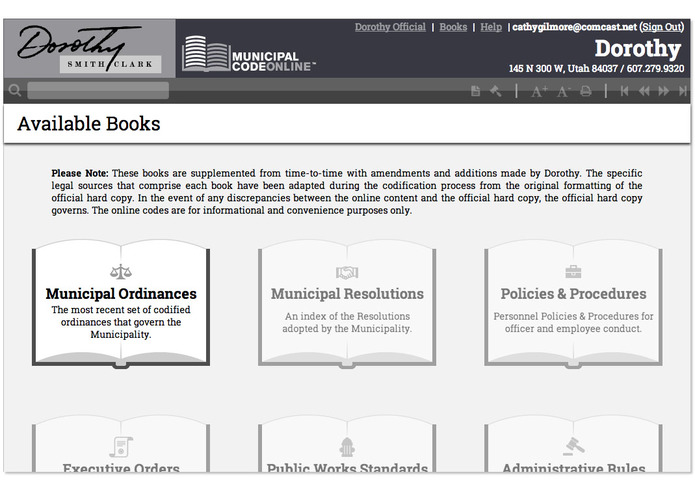The height and width of the screenshot is (494, 695).
Task: Click the Municipal Code Online logo
Action: pyautogui.click(x=249, y=54)
